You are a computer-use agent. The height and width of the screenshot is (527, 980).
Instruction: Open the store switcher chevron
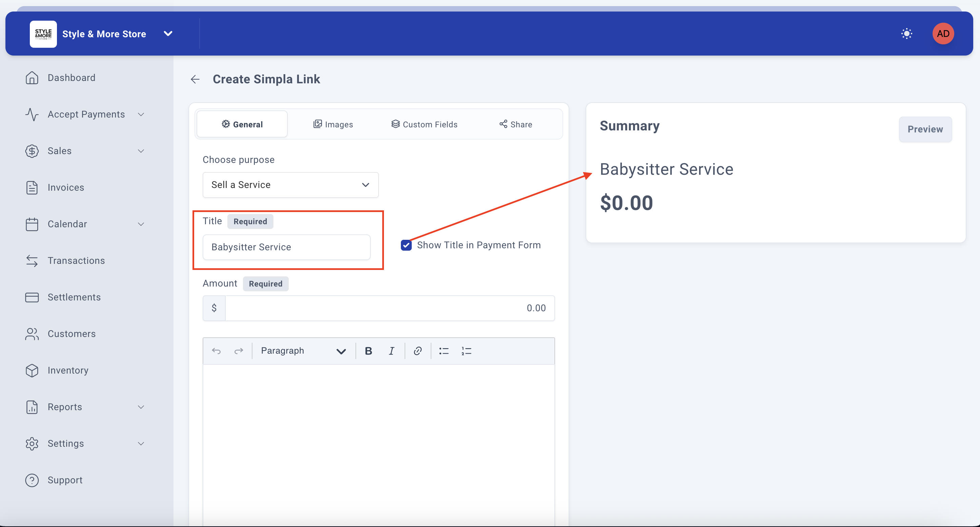click(168, 34)
